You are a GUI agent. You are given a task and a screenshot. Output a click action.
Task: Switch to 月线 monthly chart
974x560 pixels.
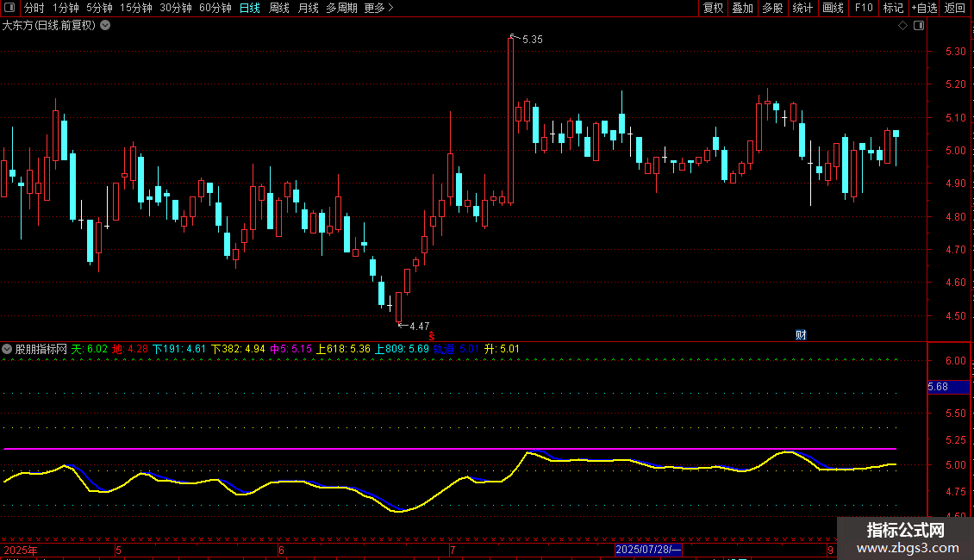(308, 8)
